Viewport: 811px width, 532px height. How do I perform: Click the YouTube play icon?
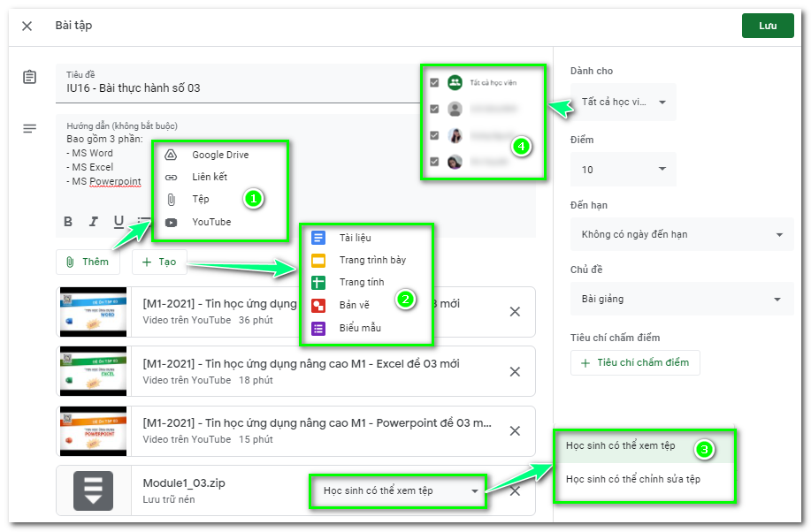coord(171,223)
